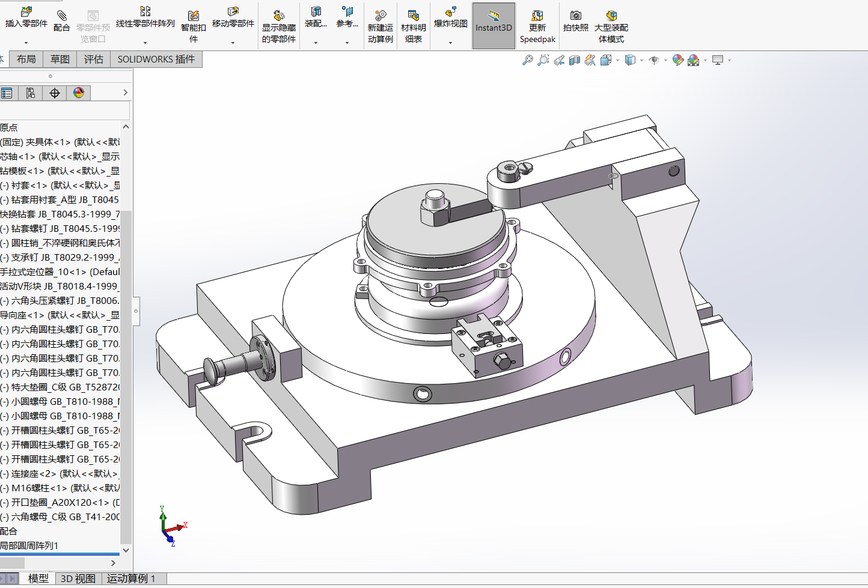This screenshot has width=868, height=588.
Task: Switch to the 3D 视图 bottom tab
Action: point(78,578)
